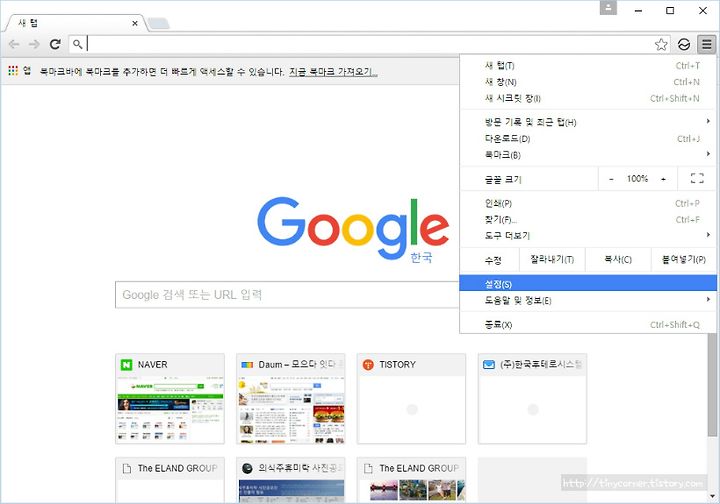Screen dimensions: 720x504
Task: Select 찾기(F) menu item
Action: [588, 220]
